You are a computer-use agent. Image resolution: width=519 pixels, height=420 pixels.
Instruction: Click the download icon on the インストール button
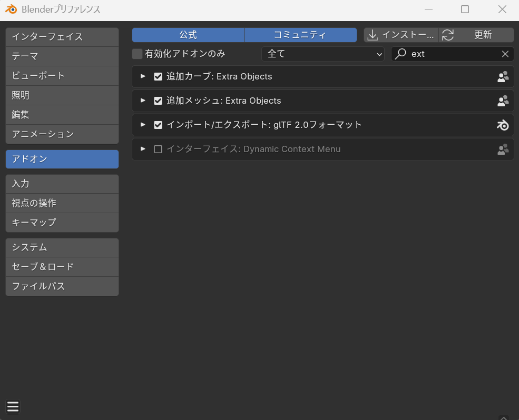373,35
